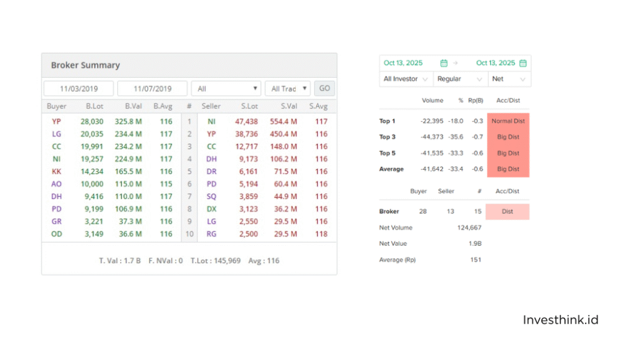Click the arrow between date fields

pos(455,63)
